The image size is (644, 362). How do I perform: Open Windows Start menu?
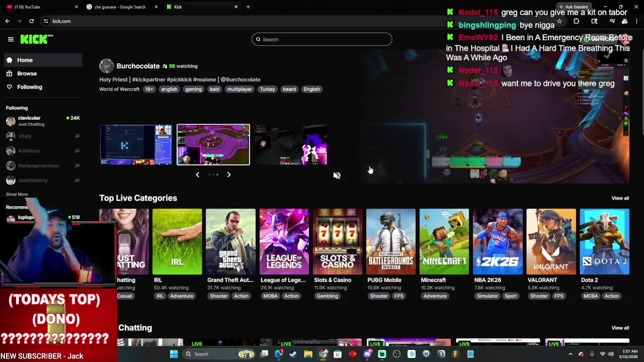[x=174, y=354]
